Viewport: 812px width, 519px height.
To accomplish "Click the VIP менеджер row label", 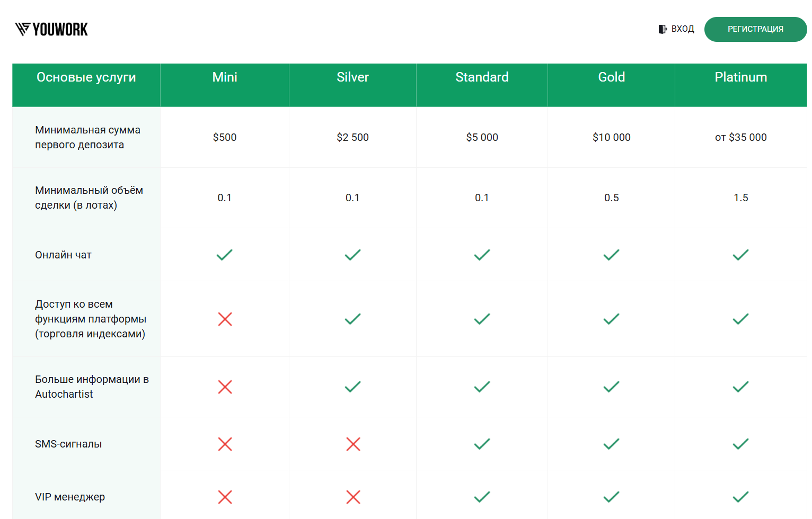I will 70,497.
